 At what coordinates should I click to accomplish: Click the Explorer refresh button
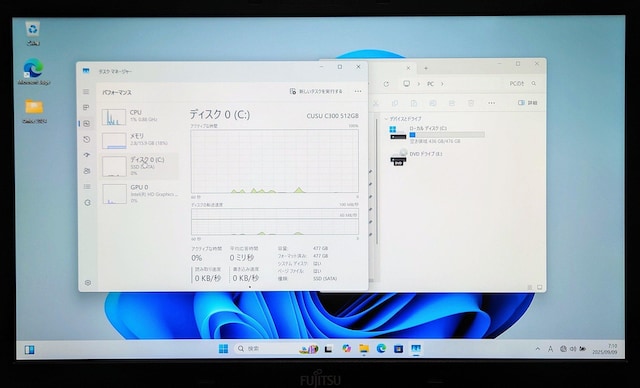tap(386, 84)
